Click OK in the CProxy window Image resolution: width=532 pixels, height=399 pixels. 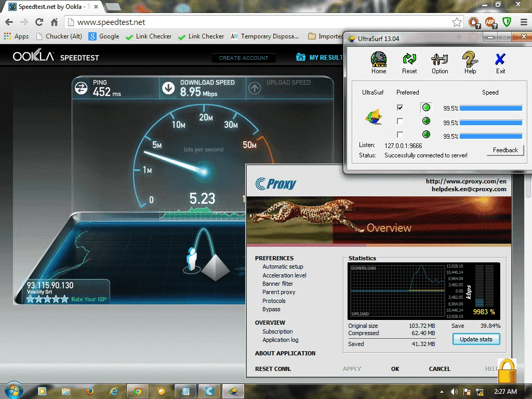[395, 369]
